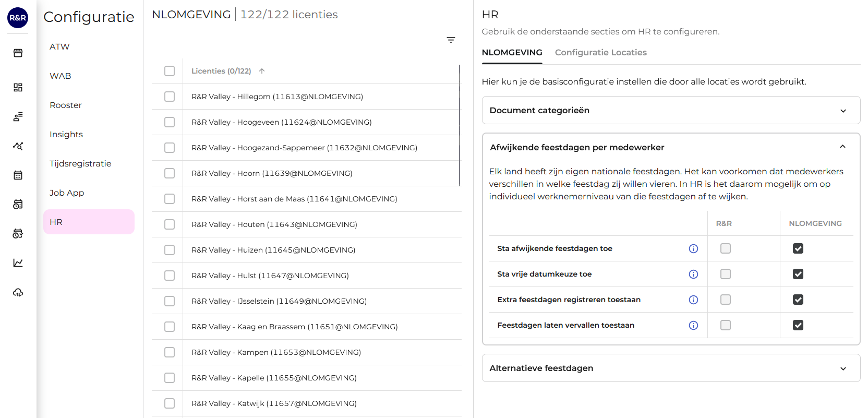Check the Hulst licence checkbox
This screenshot has height=418, width=868.
coord(170,276)
